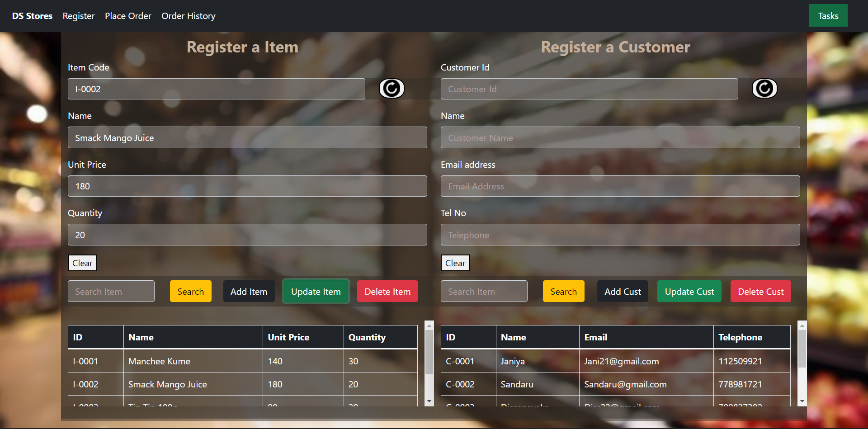Go to Place Order page
The image size is (868, 429).
click(x=128, y=16)
